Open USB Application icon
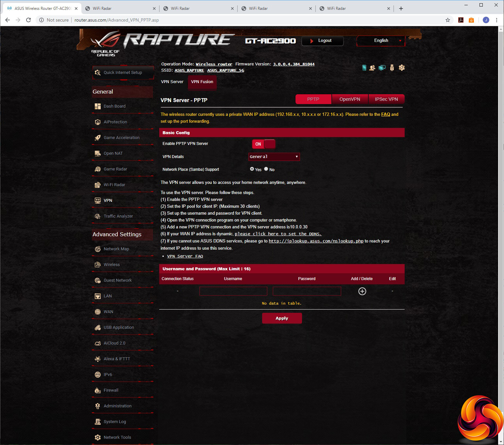 (97, 328)
